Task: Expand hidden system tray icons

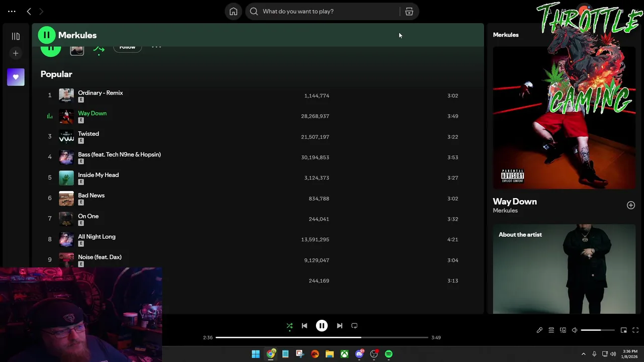Action: point(584,354)
